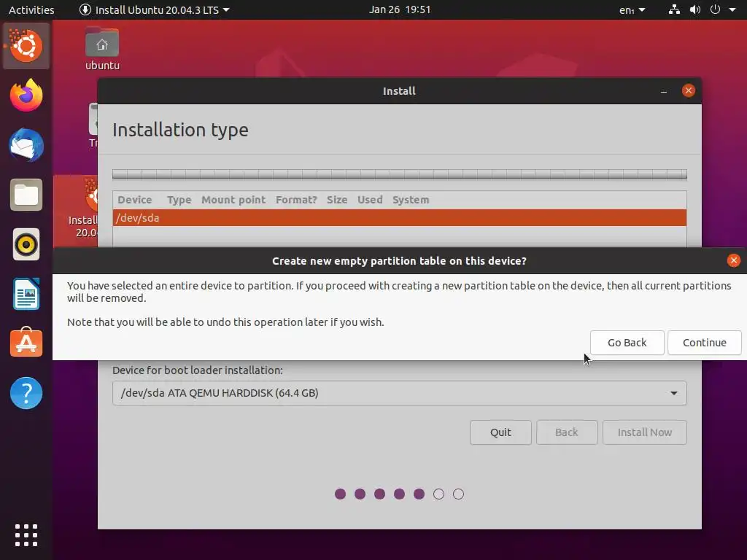747x560 pixels.
Task: Expand boot loader device dropdown
Action: pos(399,393)
